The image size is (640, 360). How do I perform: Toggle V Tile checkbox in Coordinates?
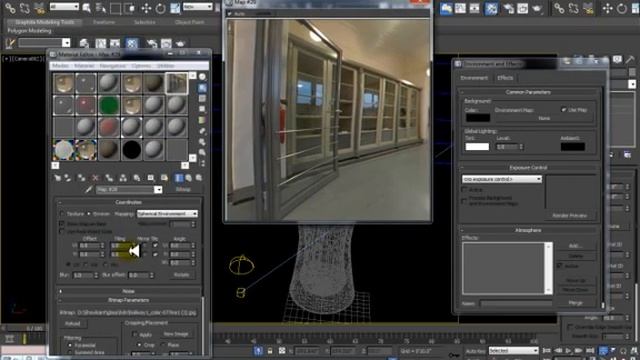(x=155, y=254)
